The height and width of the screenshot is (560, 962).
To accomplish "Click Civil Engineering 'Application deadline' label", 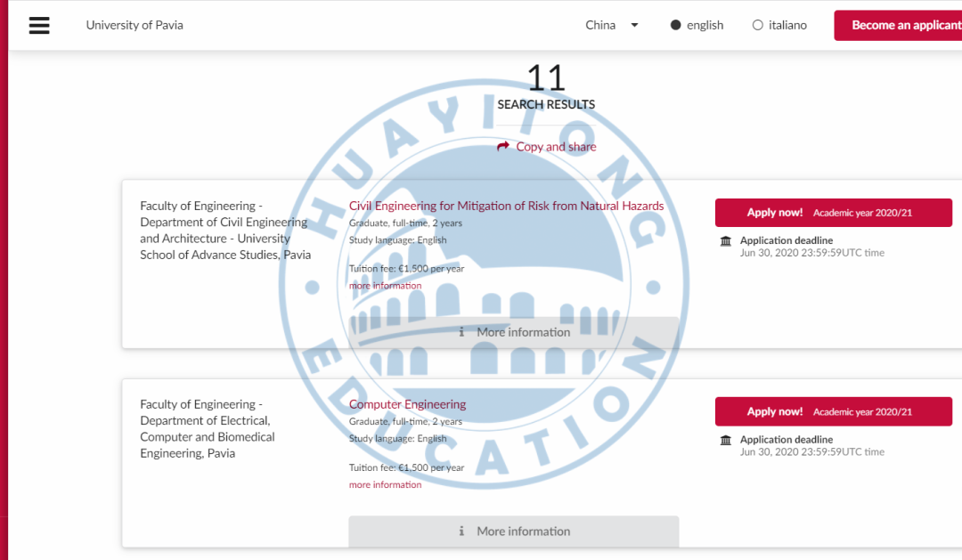I will [x=787, y=240].
